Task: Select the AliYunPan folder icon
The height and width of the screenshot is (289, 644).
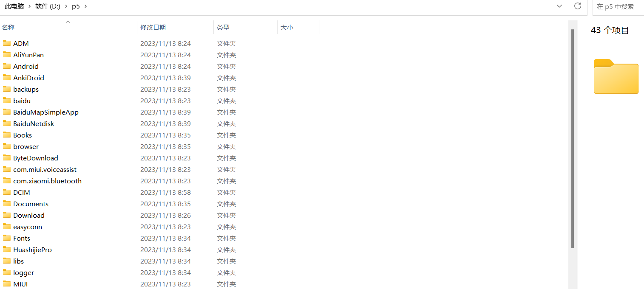Action: click(6, 55)
